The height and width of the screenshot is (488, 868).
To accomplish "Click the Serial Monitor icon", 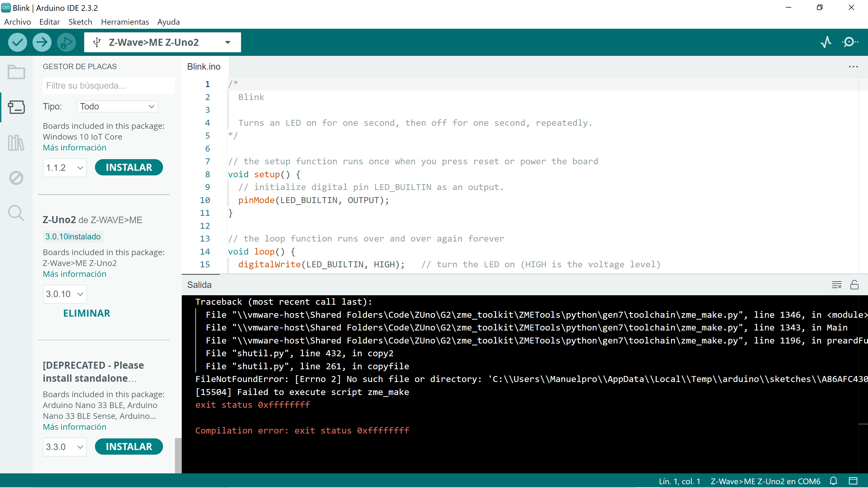I will (850, 42).
